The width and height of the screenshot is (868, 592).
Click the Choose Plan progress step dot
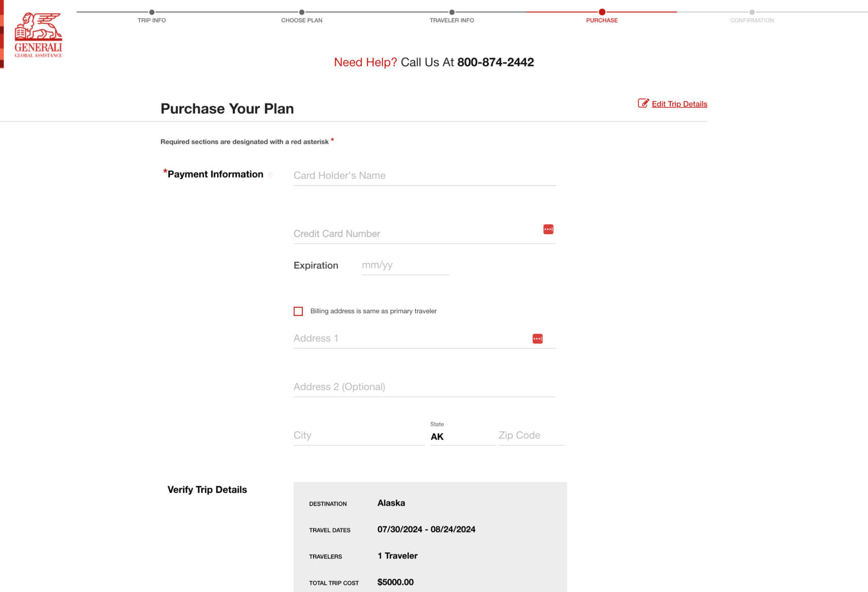pyautogui.click(x=302, y=12)
